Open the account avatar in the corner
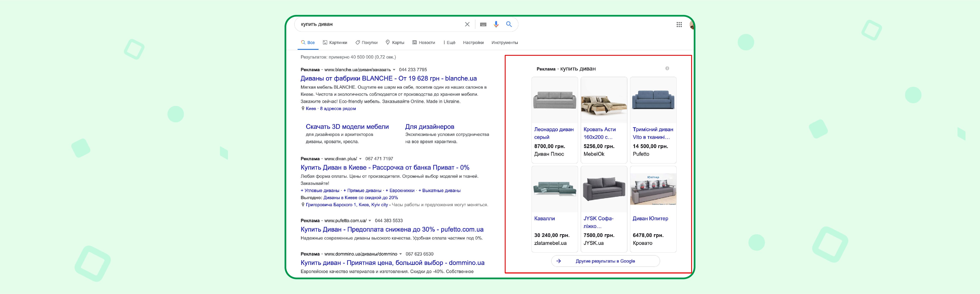Viewport: 980px width, 294px height. [x=692, y=25]
